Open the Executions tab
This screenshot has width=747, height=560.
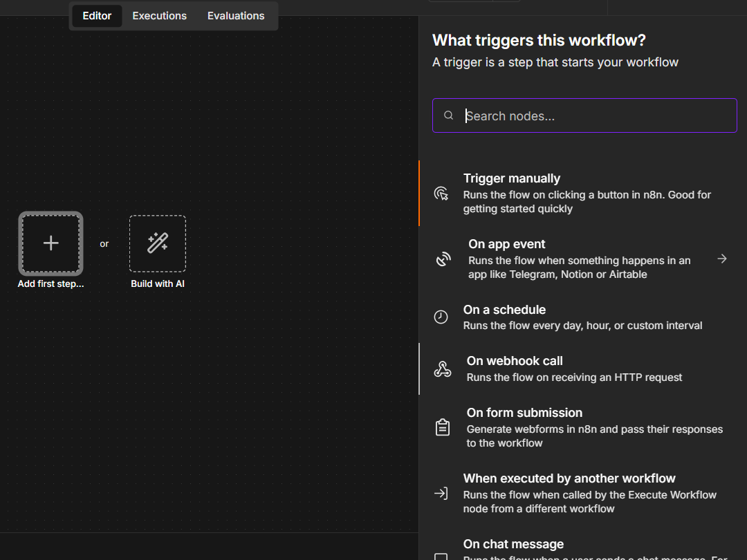(x=160, y=16)
